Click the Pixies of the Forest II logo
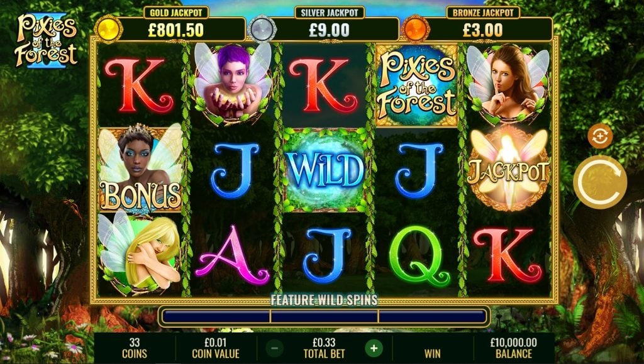Image resolution: width=644 pixels, height=364 pixels. [x=46, y=41]
